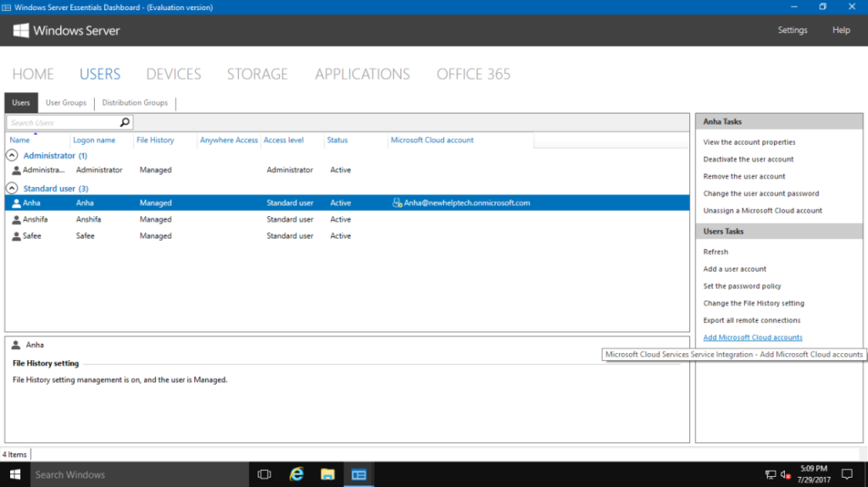868x487 pixels.
Task: Click Unassign a Microsoft Cloud account
Action: pos(762,211)
